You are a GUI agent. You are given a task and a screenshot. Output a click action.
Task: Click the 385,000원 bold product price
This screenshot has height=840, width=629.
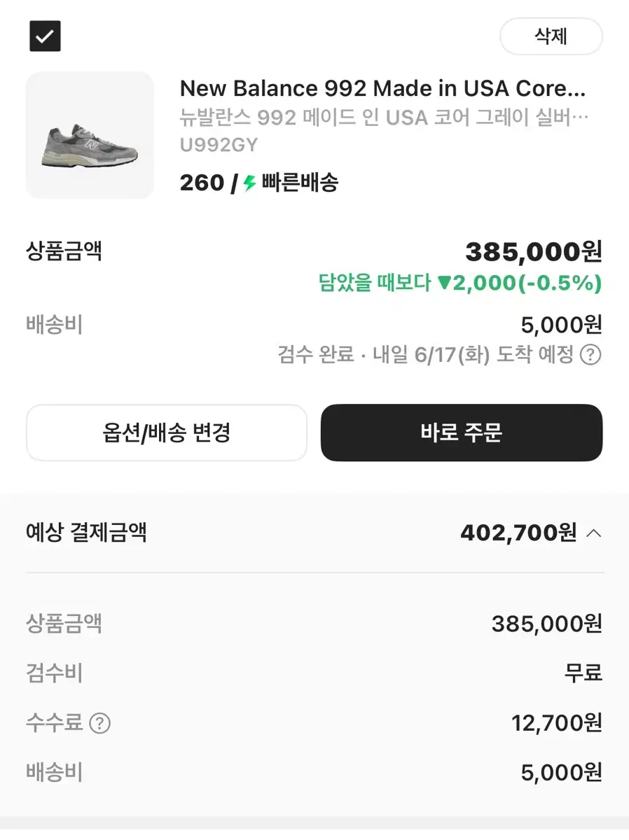point(533,252)
